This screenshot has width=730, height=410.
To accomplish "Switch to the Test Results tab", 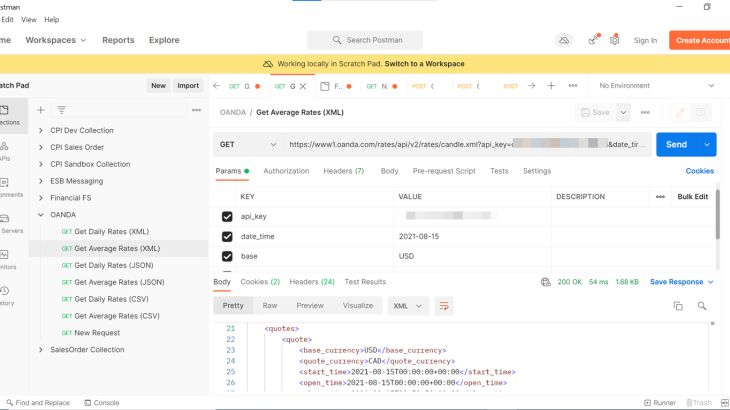I will tap(365, 282).
